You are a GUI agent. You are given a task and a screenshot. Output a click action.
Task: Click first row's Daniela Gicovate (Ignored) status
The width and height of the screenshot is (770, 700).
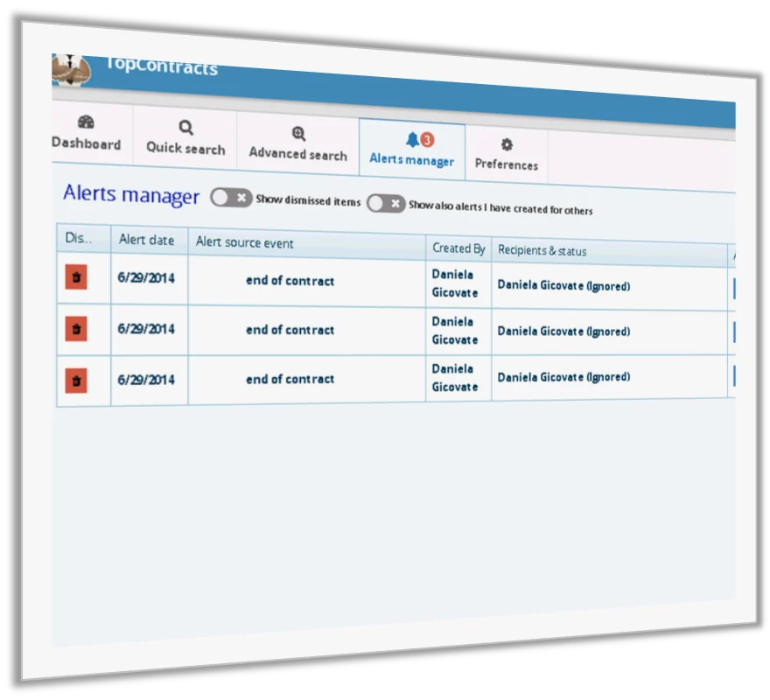(x=563, y=285)
